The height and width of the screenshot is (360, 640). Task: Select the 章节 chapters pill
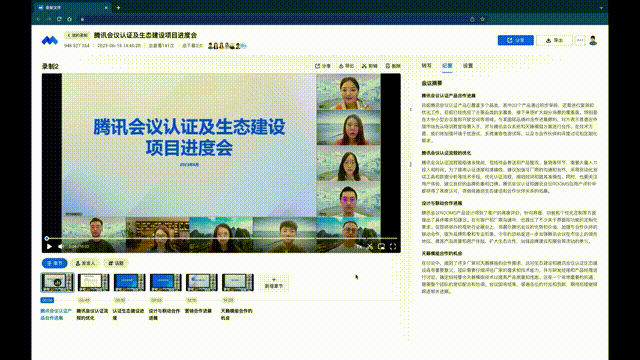(x=54, y=263)
